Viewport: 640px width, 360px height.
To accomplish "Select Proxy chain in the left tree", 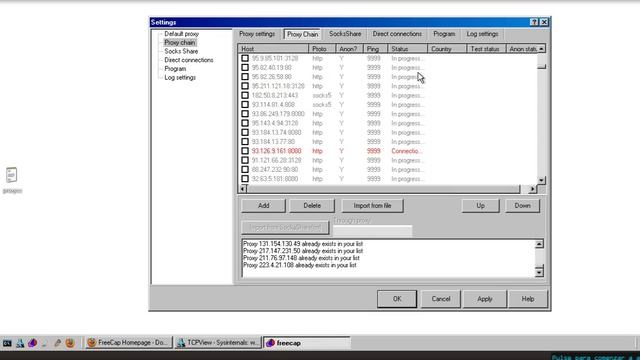I will click(180, 42).
